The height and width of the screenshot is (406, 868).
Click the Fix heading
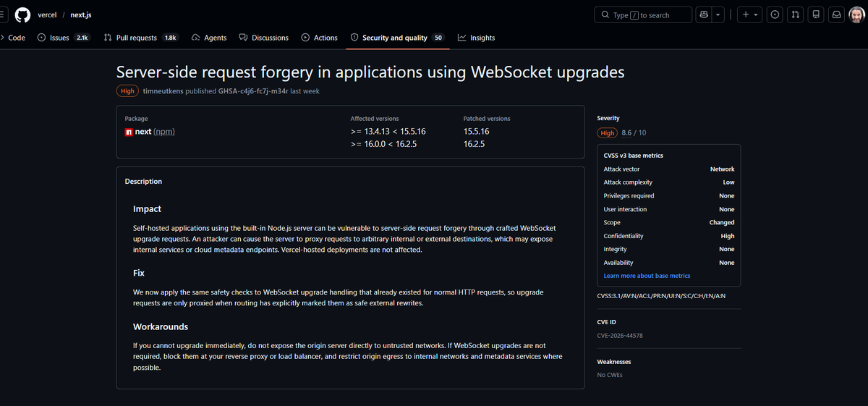coord(139,273)
